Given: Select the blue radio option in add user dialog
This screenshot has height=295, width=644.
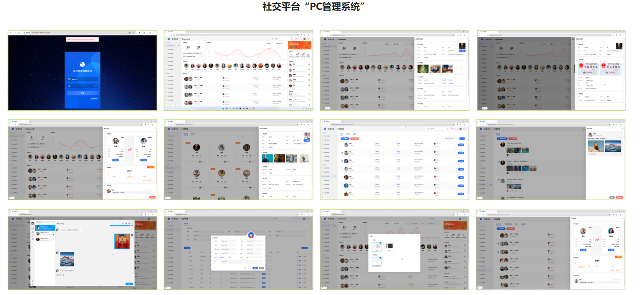Looking at the screenshot, I should [221, 257].
